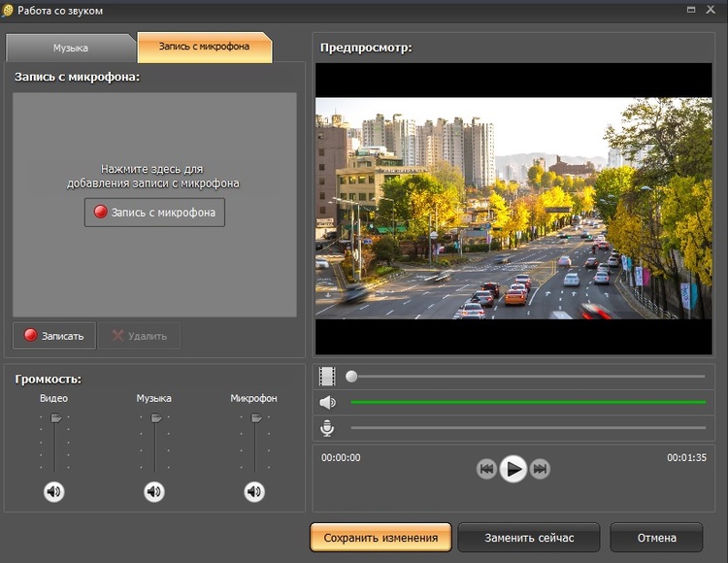Click the speaker audio track icon
This screenshot has height=563, width=728.
[328, 403]
